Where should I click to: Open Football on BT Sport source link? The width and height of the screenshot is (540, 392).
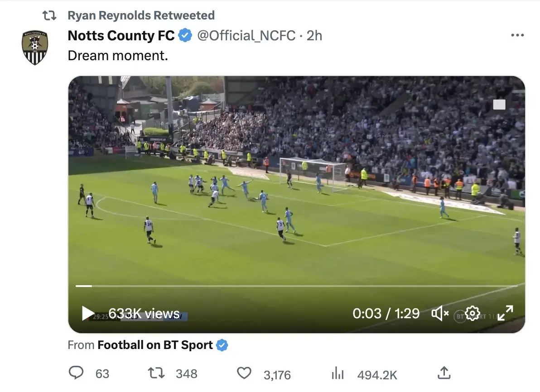pyautogui.click(x=154, y=344)
